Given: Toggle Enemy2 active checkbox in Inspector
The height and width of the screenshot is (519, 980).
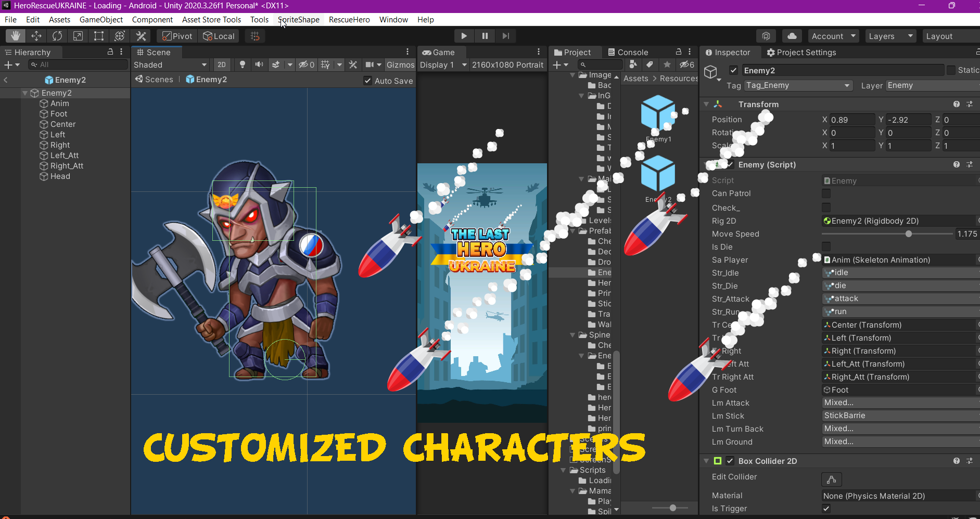Looking at the screenshot, I should point(733,70).
